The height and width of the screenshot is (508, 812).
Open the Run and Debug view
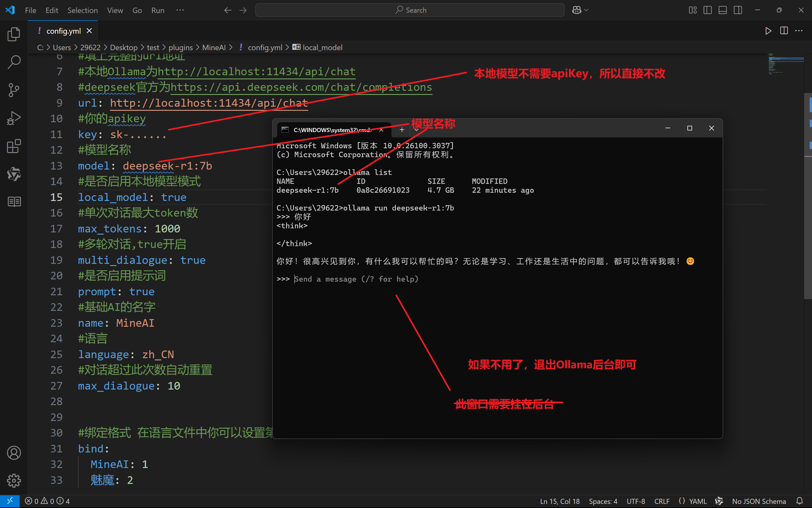pyautogui.click(x=14, y=118)
